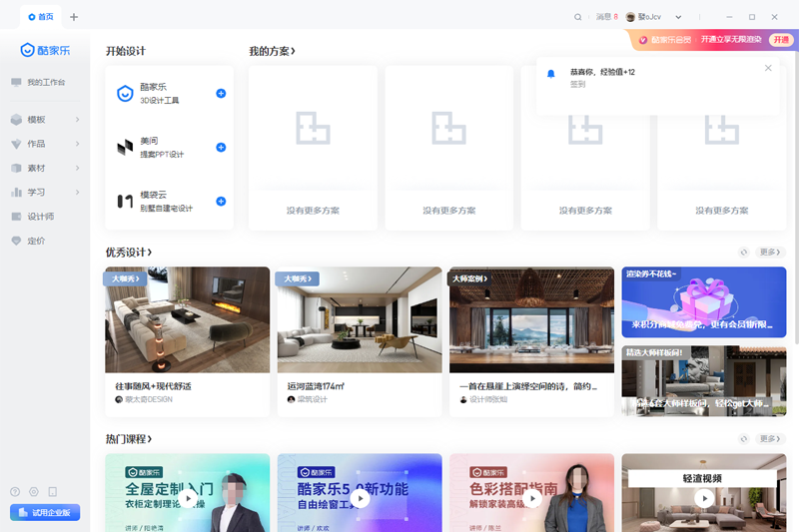Click the search magnifier icon in title bar

point(578,17)
